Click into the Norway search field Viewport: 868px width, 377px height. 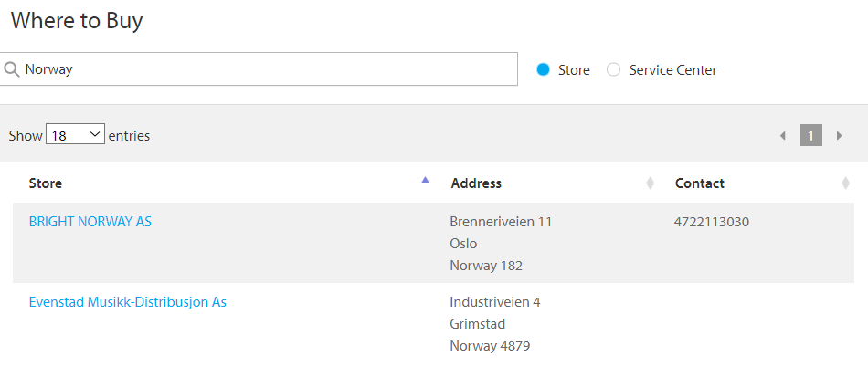pos(258,69)
